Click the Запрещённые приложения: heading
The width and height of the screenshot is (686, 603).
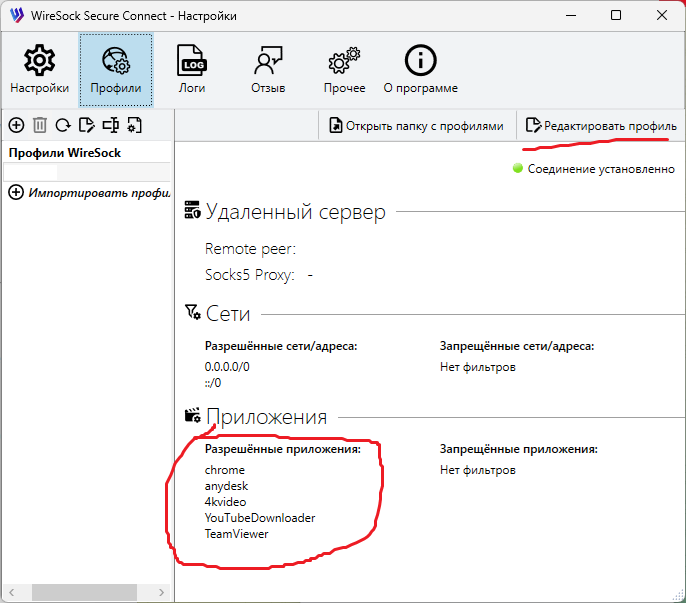coord(518,449)
